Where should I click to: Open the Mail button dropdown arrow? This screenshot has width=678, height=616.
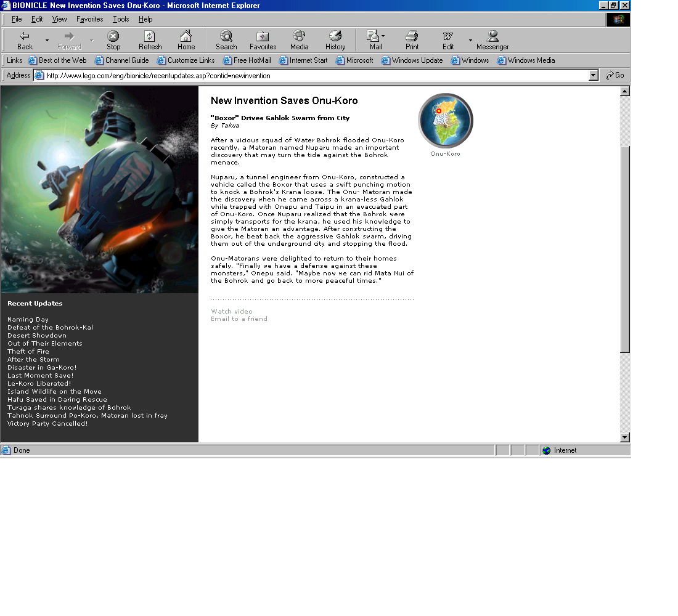[x=383, y=36]
